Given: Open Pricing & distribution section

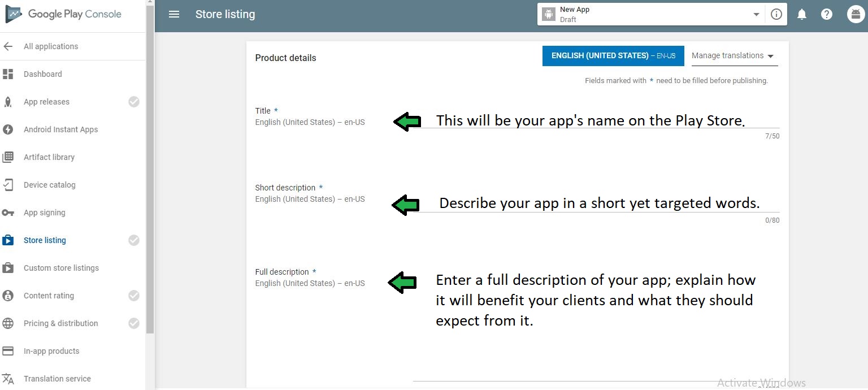Looking at the screenshot, I should (60, 323).
